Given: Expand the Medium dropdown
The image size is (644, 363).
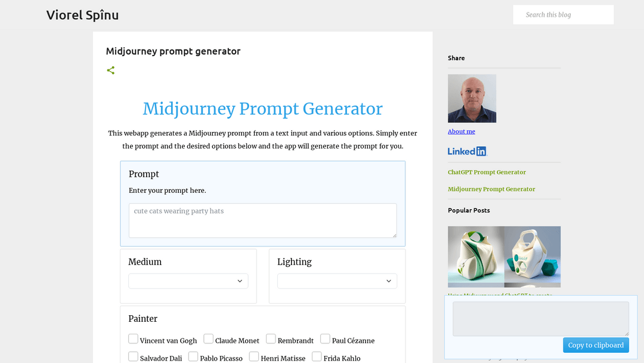Looking at the screenshot, I should coord(188,281).
